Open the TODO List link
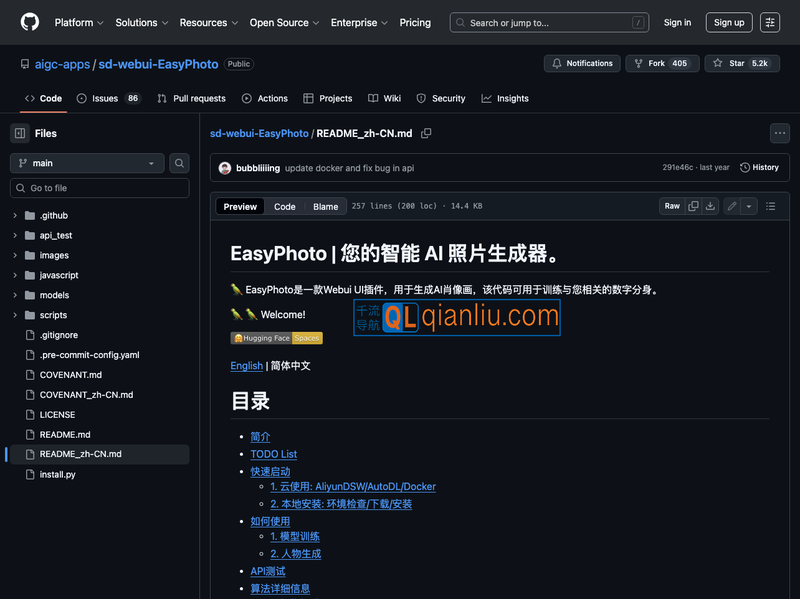 point(273,454)
